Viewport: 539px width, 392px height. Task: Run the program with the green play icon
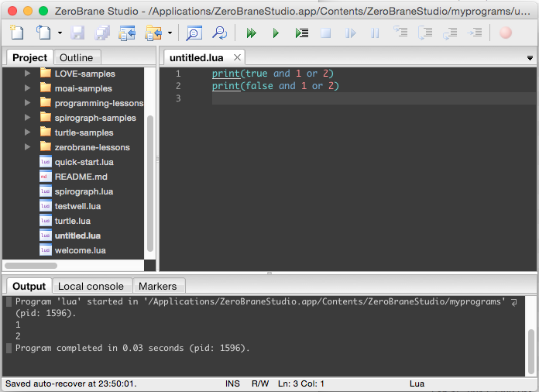pyautogui.click(x=276, y=33)
